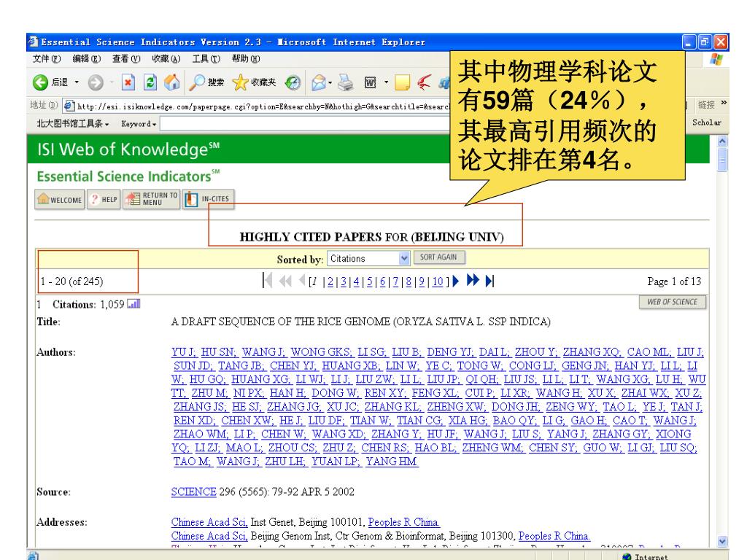Open 编辑(E) menu
747x560 pixels.
pos(86,58)
